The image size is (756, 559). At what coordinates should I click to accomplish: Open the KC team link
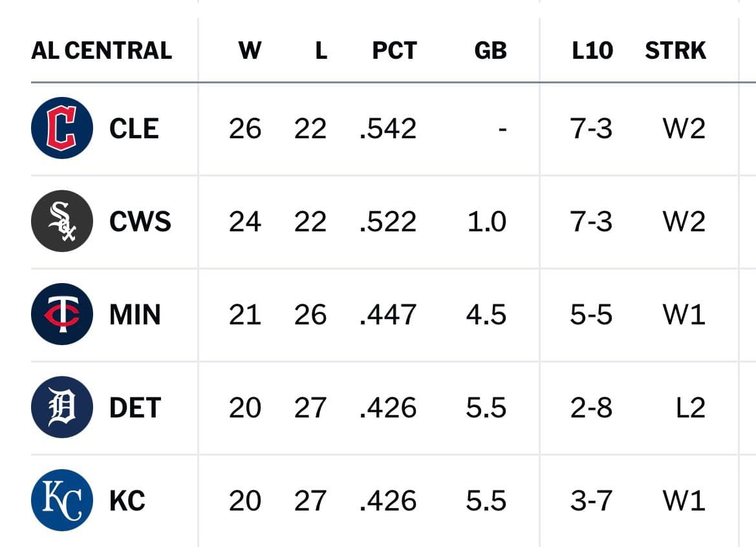(x=127, y=501)
